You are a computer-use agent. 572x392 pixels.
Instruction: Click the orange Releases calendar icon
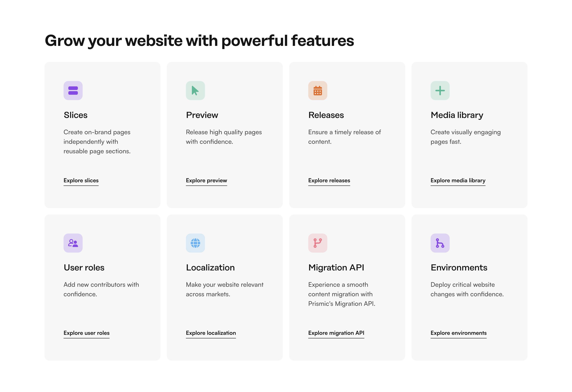pyautogui.click(x=318, y=91)
